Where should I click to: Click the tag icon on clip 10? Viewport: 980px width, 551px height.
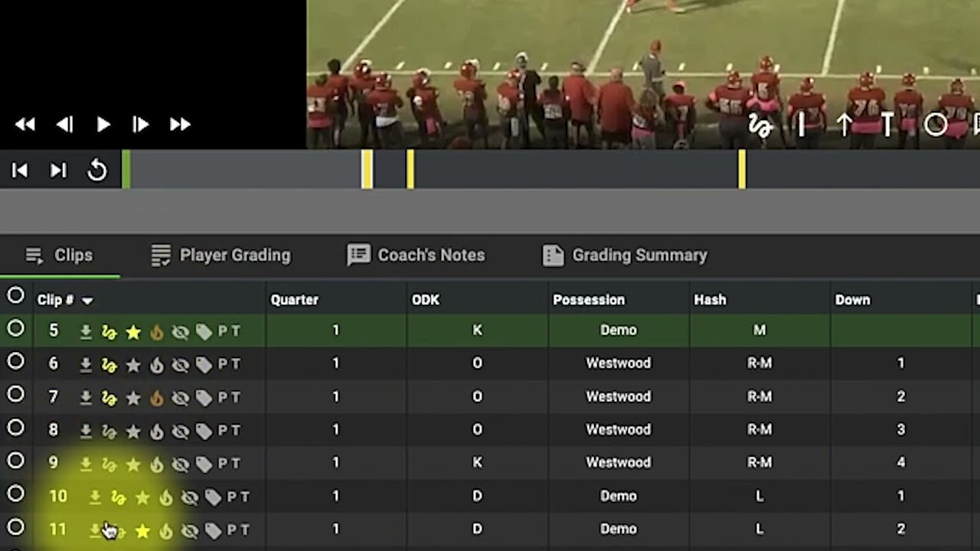(213, 497)
